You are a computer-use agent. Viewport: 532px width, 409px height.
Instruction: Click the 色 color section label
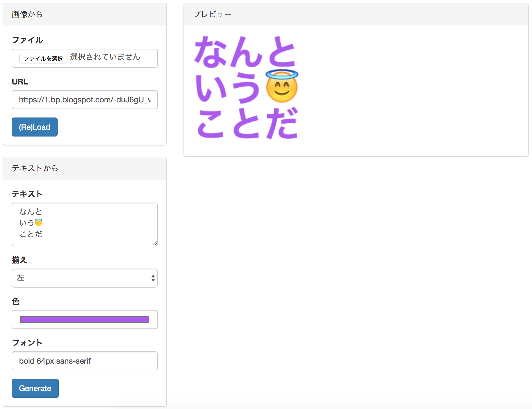click(15, 301)
